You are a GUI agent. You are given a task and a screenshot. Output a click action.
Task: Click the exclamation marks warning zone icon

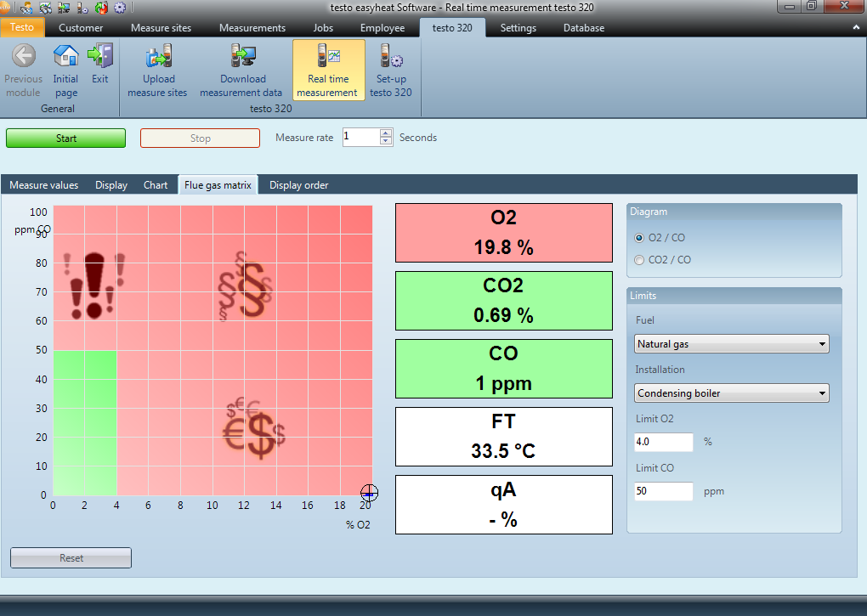(94, 285)
